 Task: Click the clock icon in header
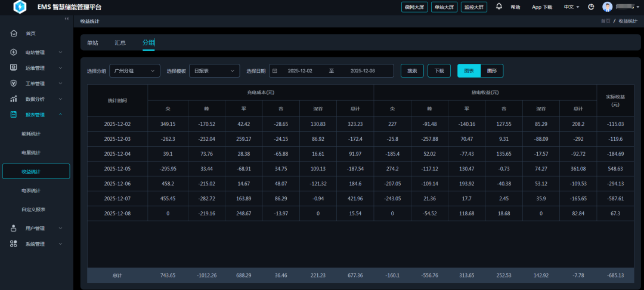(x=591, y=7)
